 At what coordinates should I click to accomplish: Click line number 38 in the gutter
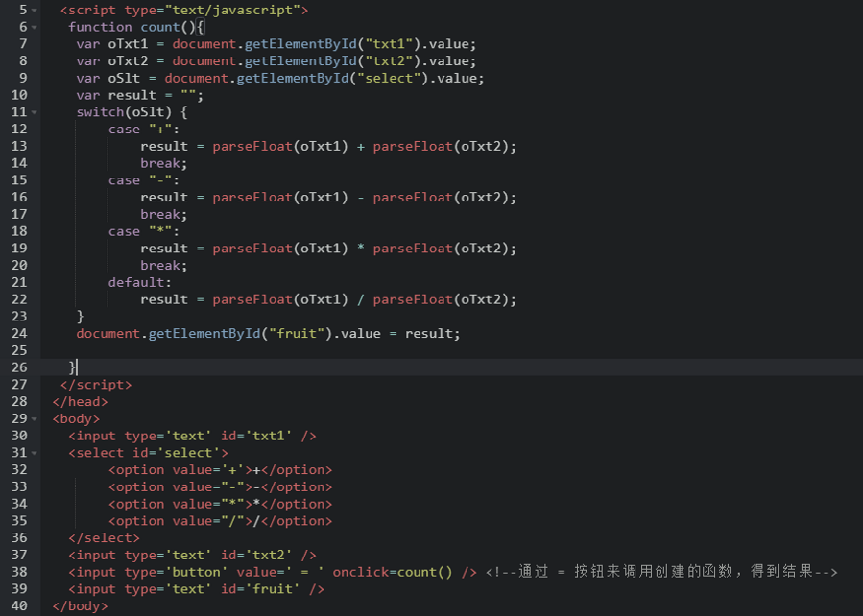[x=19, y=572]
